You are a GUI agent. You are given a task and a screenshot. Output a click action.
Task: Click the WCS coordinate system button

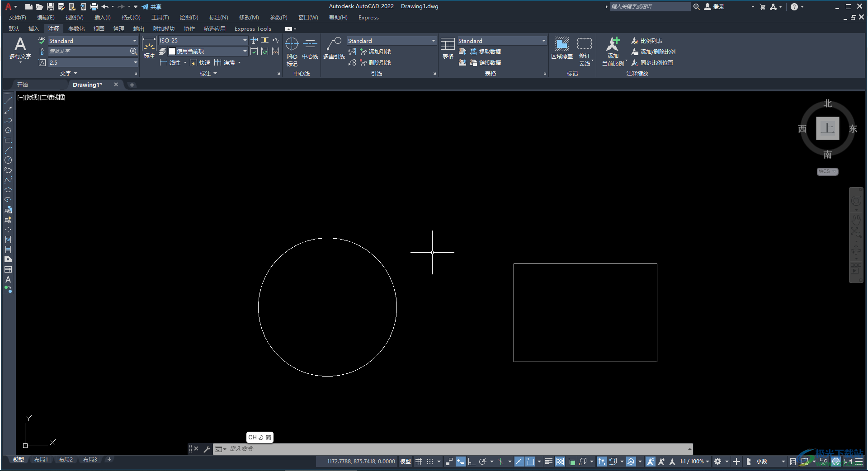point(827,172)
